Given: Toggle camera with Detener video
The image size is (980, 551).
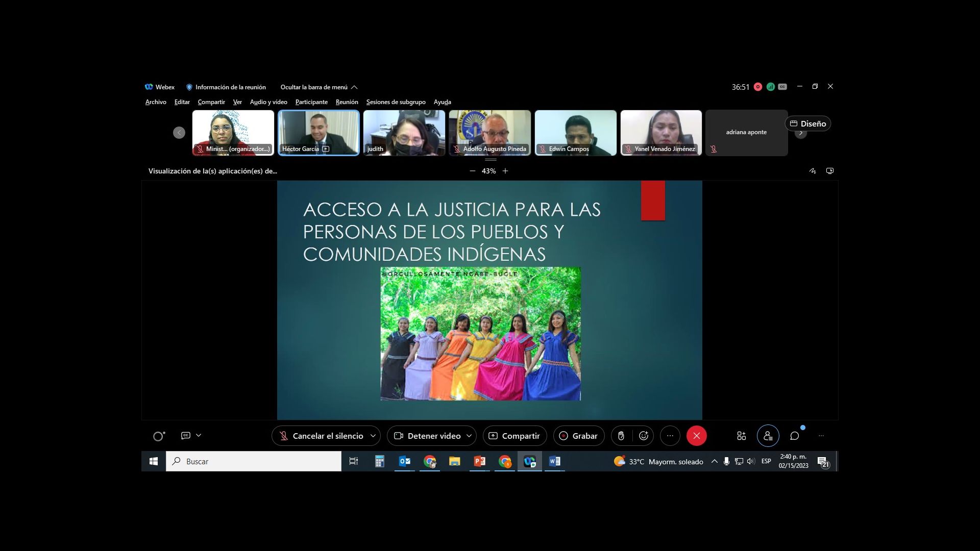Looking at the screenshot, I should coord(427,436).
